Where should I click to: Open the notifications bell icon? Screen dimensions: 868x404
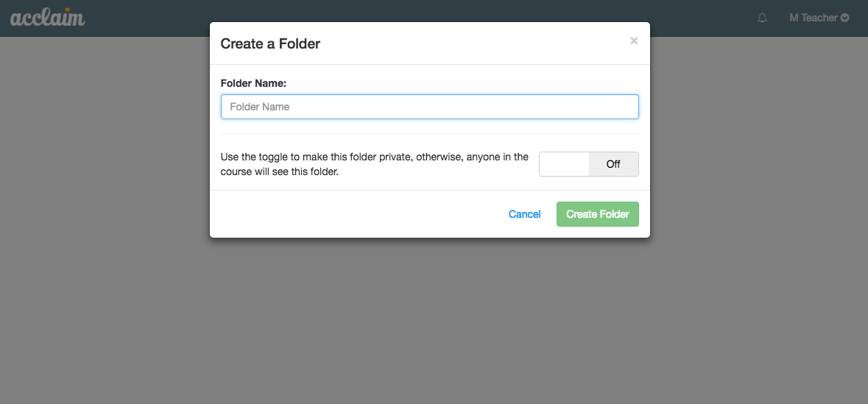(762, 18)
